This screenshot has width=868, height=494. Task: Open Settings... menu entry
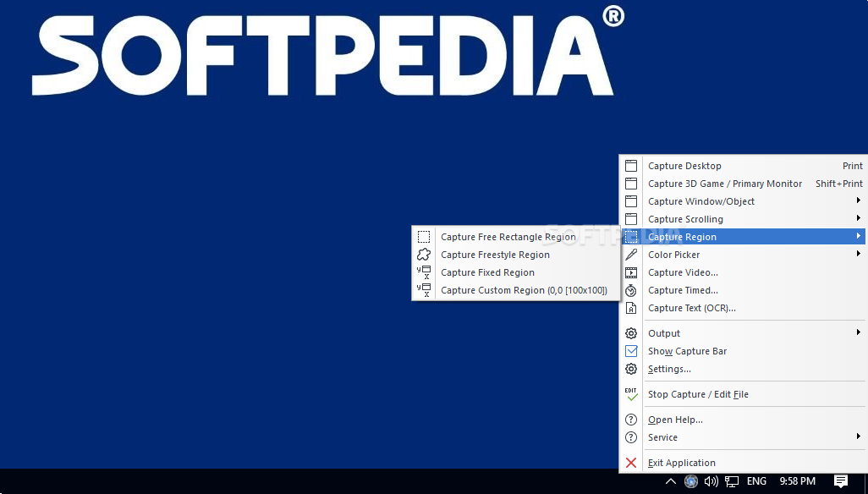[744, 369]
